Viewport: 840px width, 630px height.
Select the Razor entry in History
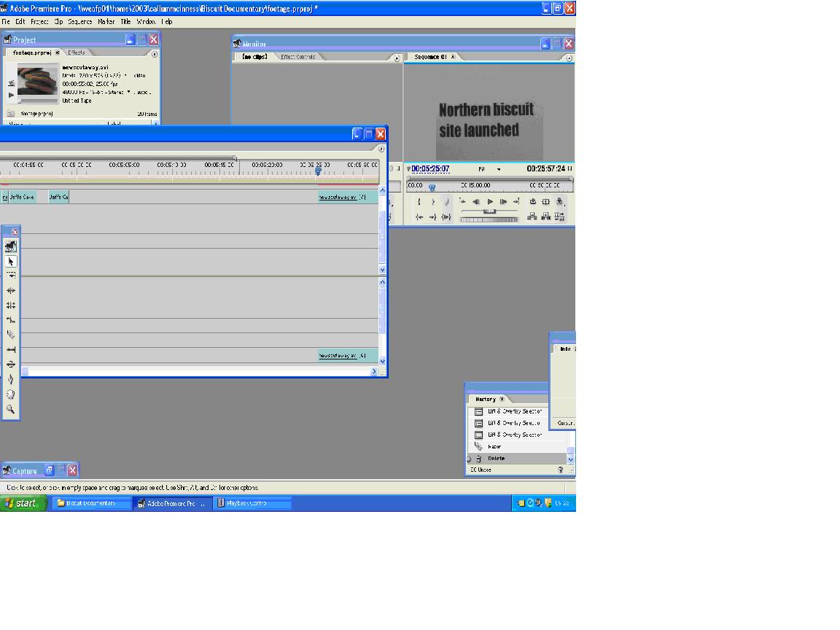[494, 447]
